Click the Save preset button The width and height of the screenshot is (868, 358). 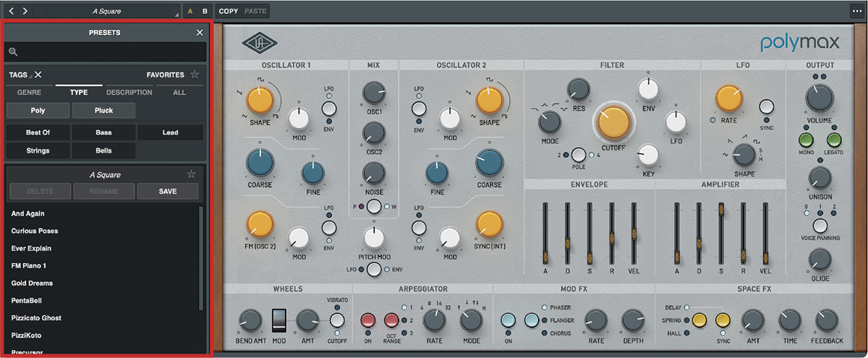coord(168,191)
